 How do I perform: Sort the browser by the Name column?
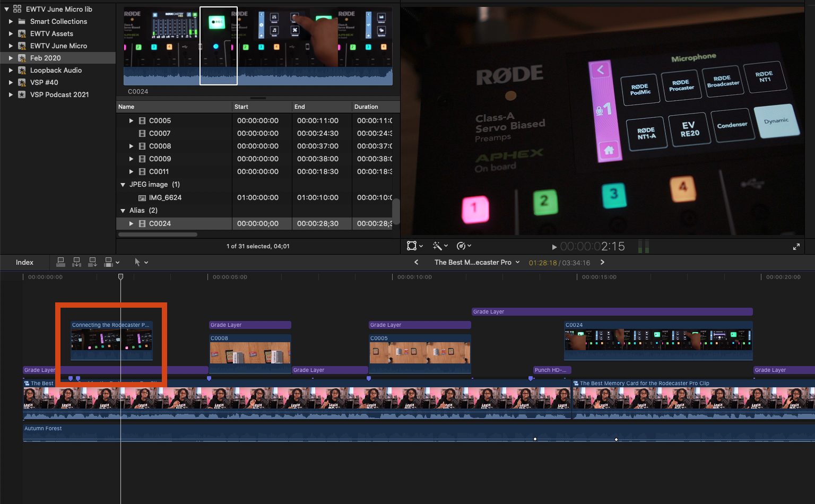[174, 107]
